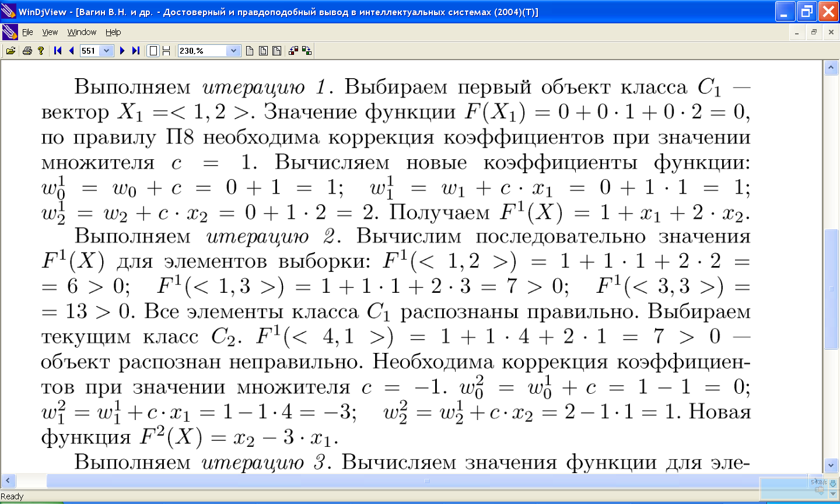840x504 pixels.
Task: Click the vertical scrollbar thumb
Action: click(831, 289)
